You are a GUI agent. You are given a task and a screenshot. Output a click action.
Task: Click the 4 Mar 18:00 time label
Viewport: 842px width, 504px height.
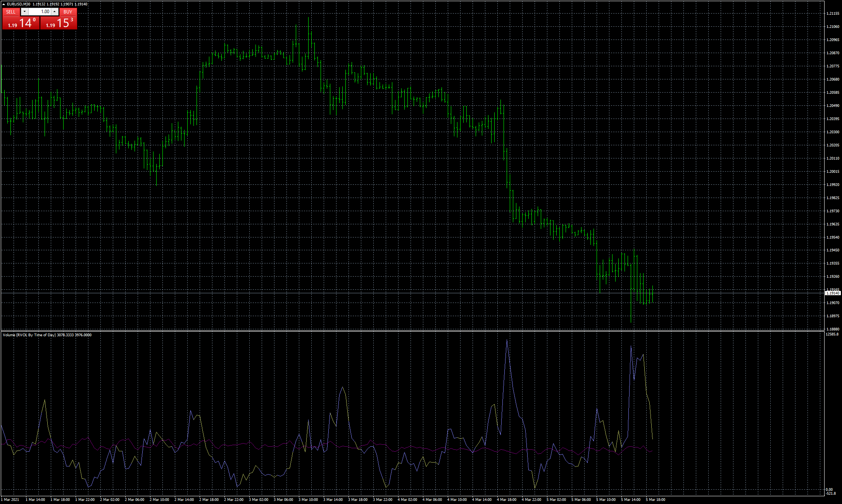507,500
